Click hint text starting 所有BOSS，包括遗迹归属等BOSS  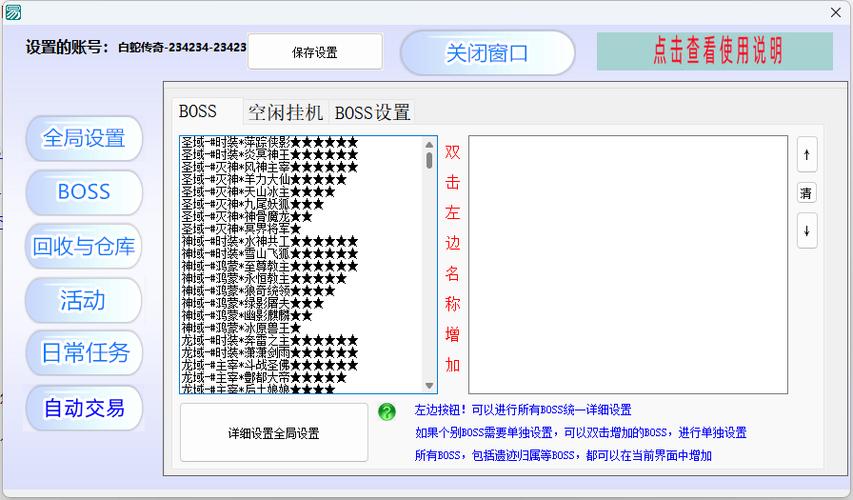point(563,455)
